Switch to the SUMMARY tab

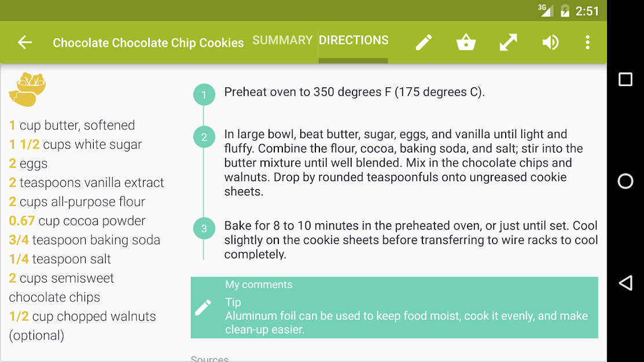[282, 40]
